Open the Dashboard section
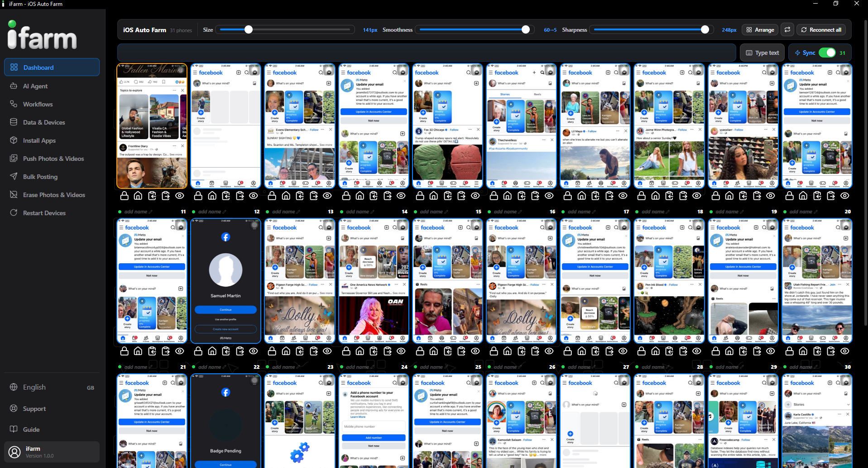Screen dimensions: 868x468 click(52, 67)
